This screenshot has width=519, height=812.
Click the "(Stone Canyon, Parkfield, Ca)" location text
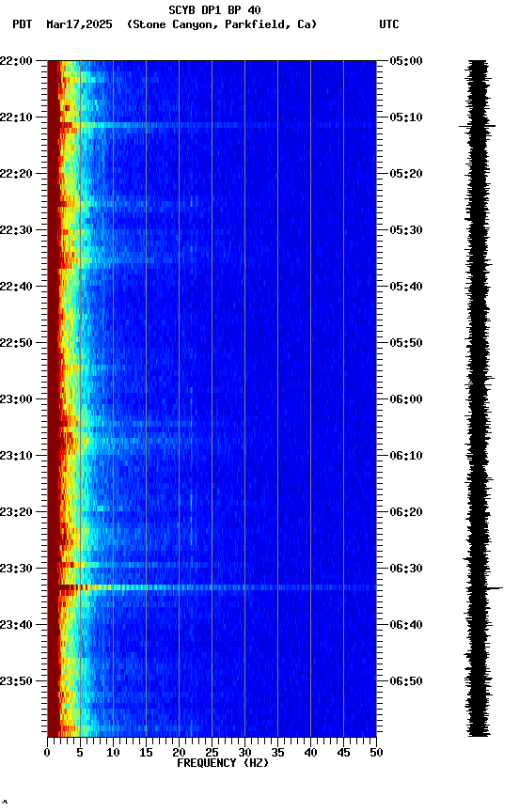click(222, 24)
